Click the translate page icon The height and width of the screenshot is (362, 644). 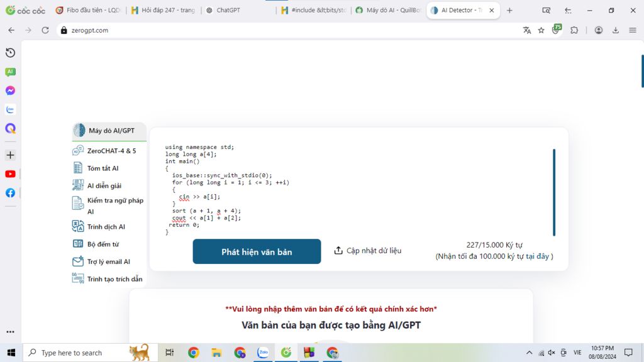[527, 30]
